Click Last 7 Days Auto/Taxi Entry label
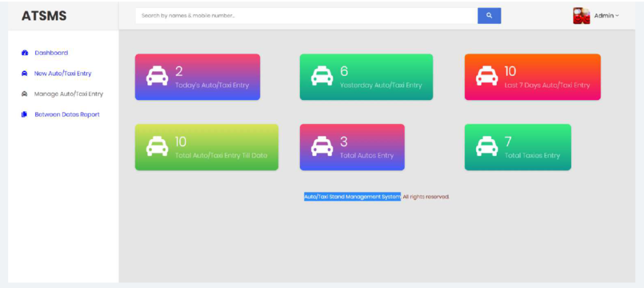Screen dimensions: 644x288 (x=547, y=86)
